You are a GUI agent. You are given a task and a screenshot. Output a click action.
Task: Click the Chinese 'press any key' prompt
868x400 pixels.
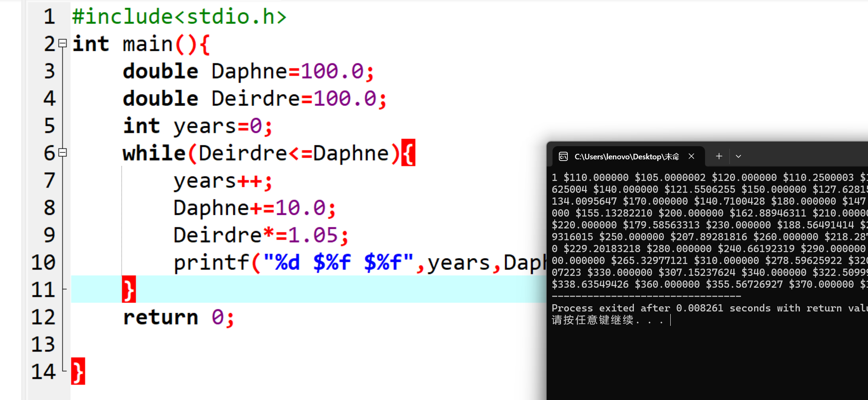pos(607,320)
